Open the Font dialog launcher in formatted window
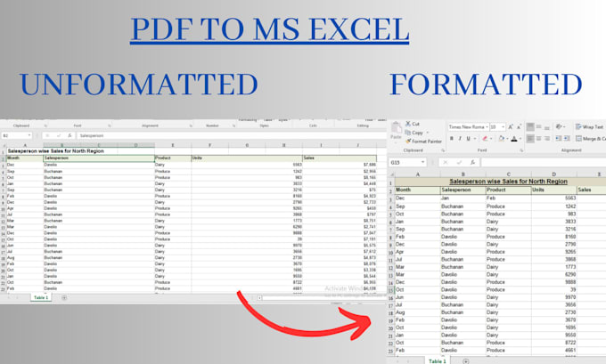Image resolution: width=606 pixels, height=364 pixels. click(x=521, y=150)
